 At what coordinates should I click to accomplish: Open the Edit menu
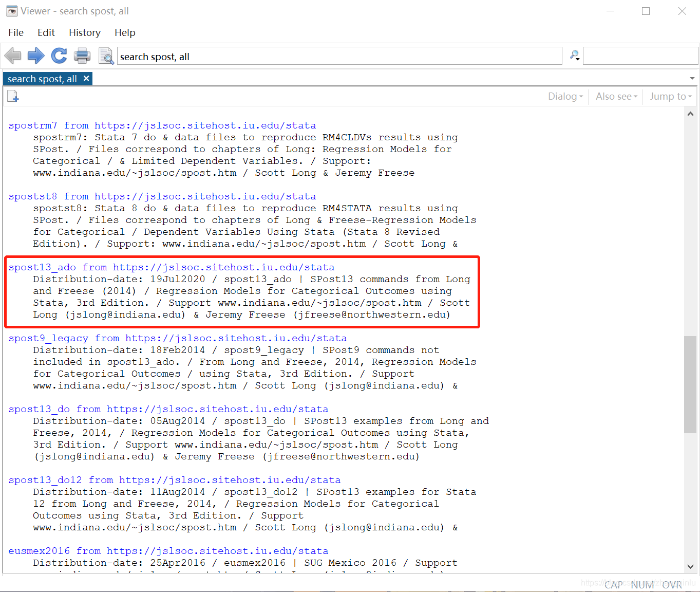click(x=46, y=32)
